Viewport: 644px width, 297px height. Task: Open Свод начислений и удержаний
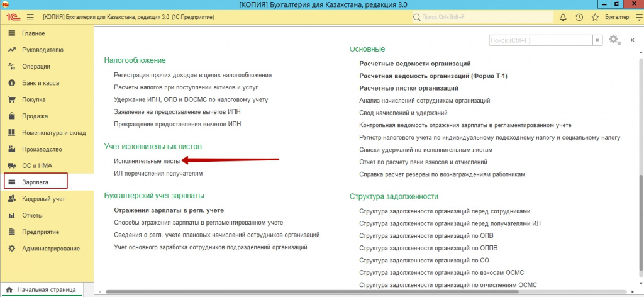click(403, 113)
